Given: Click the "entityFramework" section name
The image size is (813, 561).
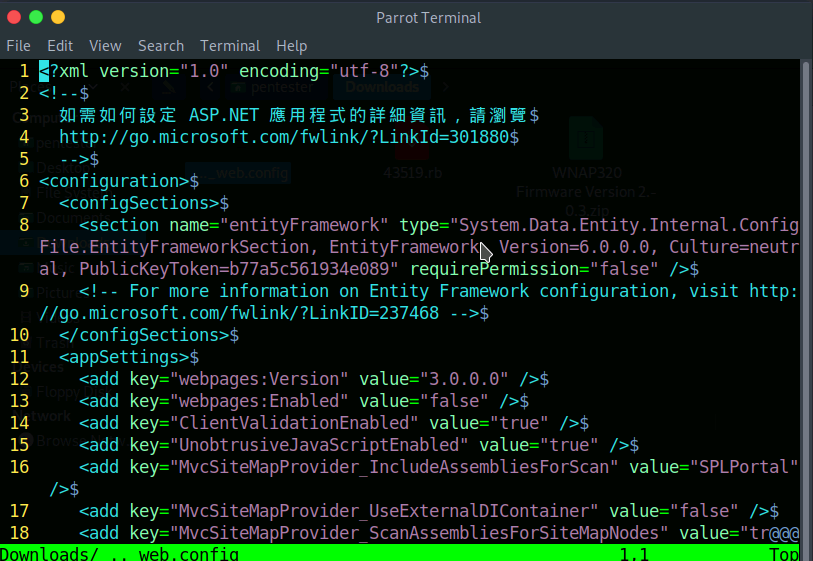Looking at the screenshot, I should [x=304, y=225].
